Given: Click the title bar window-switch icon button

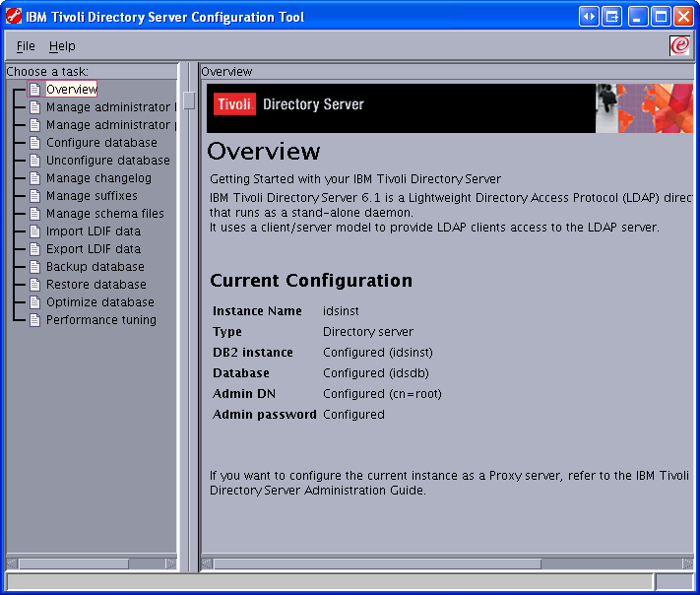Looking at the screenshot, I should [611, 17].
